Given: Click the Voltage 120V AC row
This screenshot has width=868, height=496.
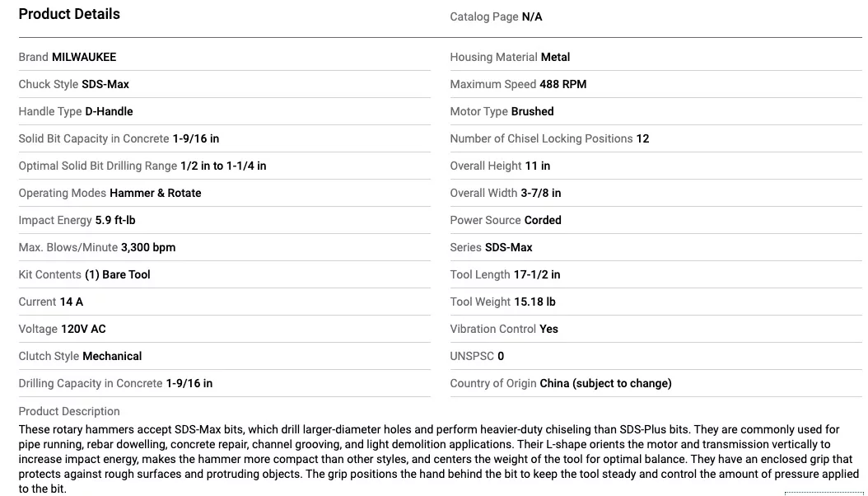Looking at the screenshot, I should click(63, 329).
